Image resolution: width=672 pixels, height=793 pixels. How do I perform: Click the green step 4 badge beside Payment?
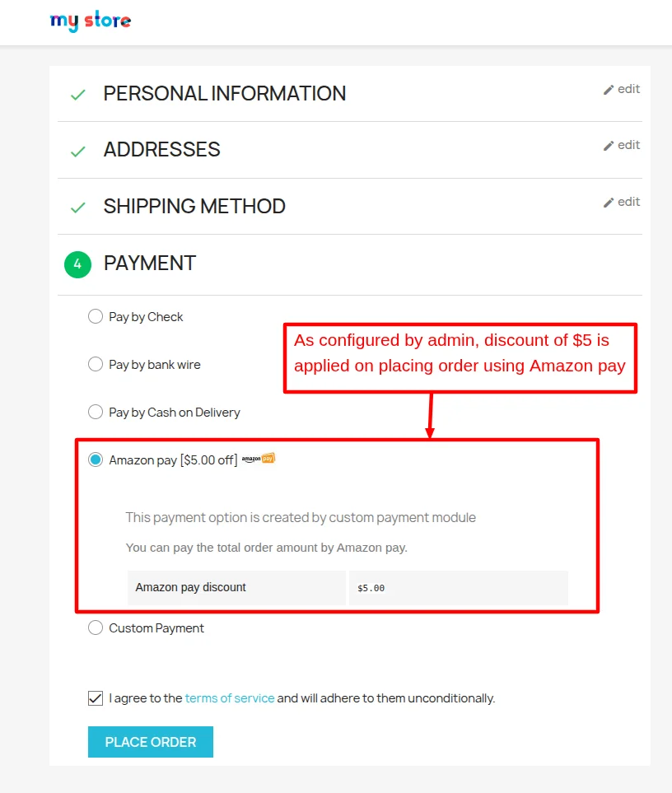(77, 264)
